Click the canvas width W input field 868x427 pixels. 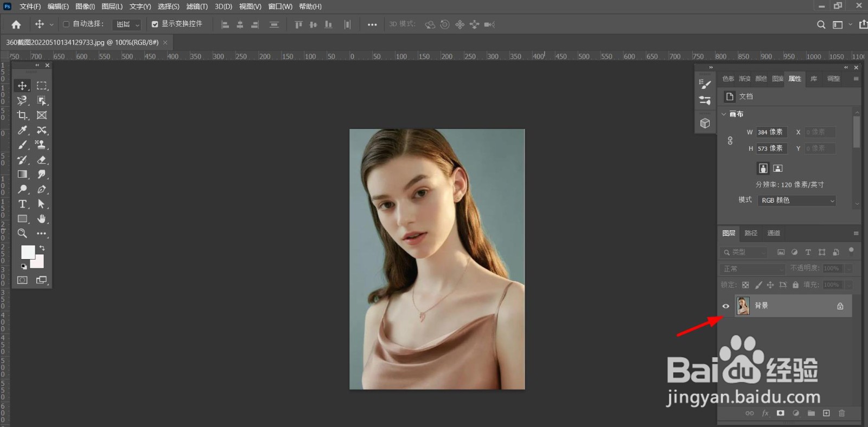[x=771, y=132]
